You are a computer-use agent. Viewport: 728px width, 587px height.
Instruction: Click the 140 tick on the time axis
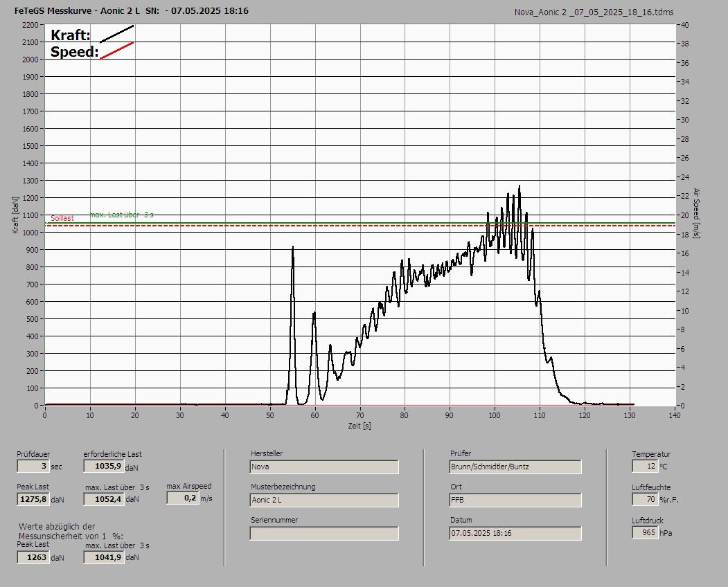[x=675, y=415]
